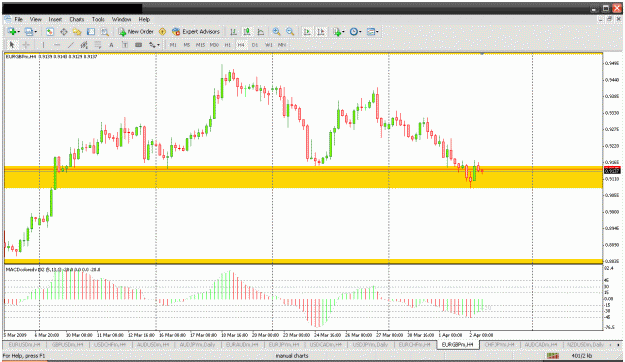
Task: Select the Text Label tool
Action: tap(125, 45)
